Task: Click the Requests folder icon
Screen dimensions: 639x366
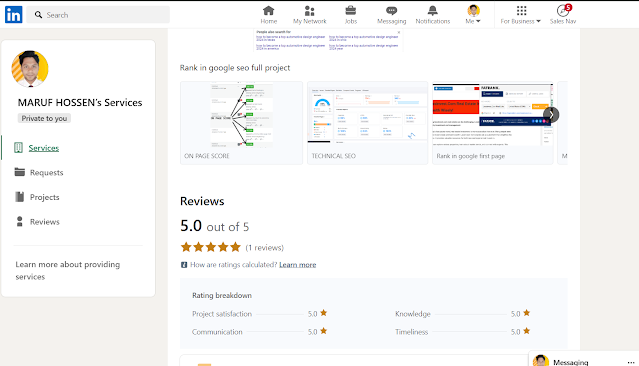Action: 20,172
